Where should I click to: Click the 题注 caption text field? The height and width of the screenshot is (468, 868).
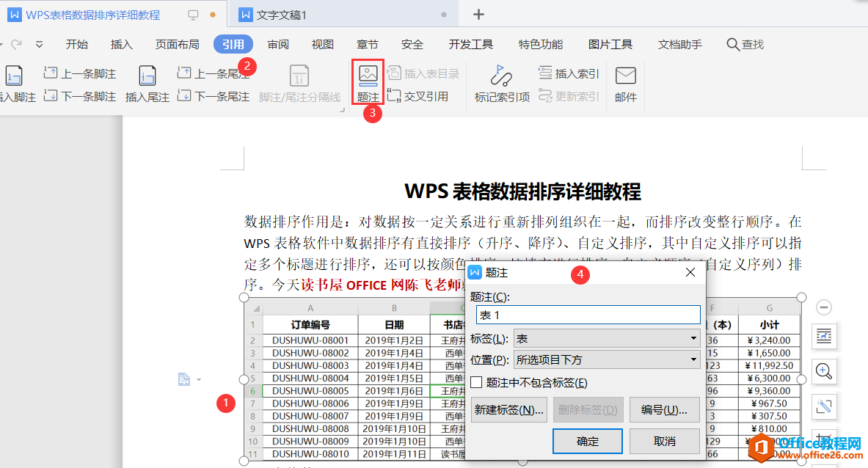point(588,315)
